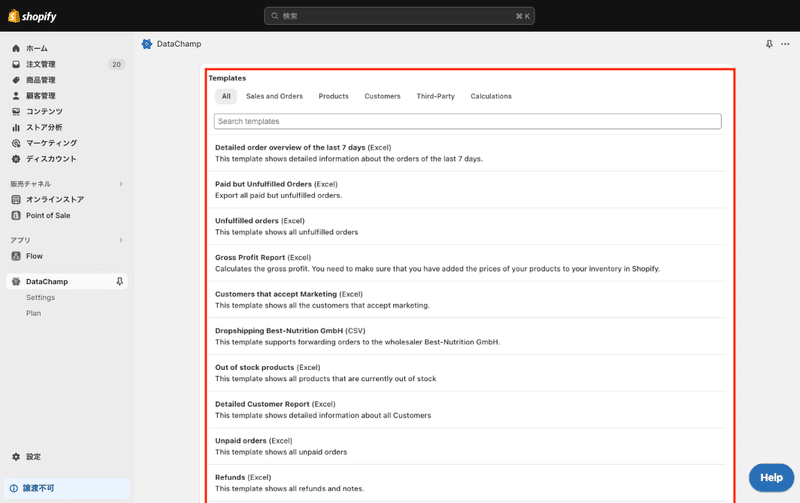
Task: Click the DataChamp logo in the page header
Action: point(147,44)
